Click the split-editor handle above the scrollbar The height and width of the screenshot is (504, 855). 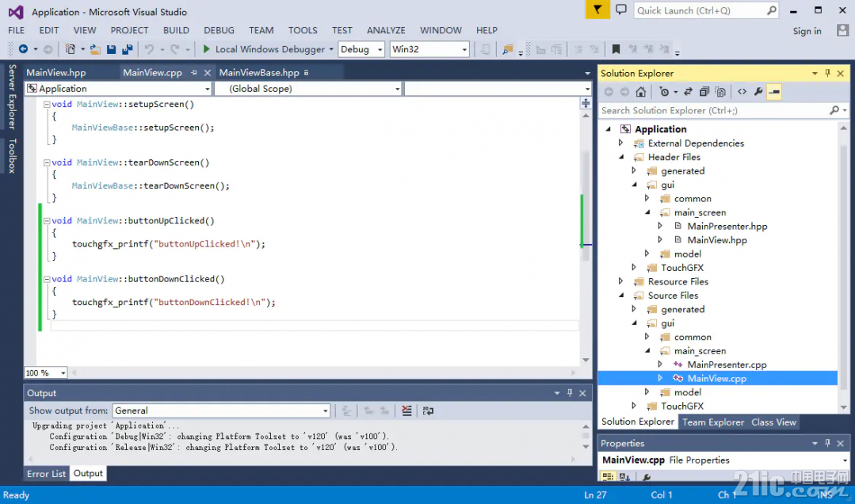(586, 103)
